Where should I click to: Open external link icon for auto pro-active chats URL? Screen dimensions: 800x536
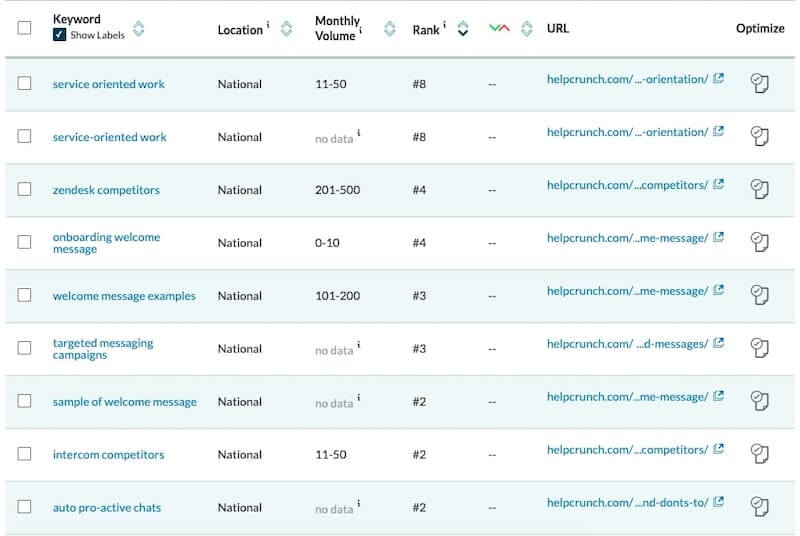click(718, 502)
